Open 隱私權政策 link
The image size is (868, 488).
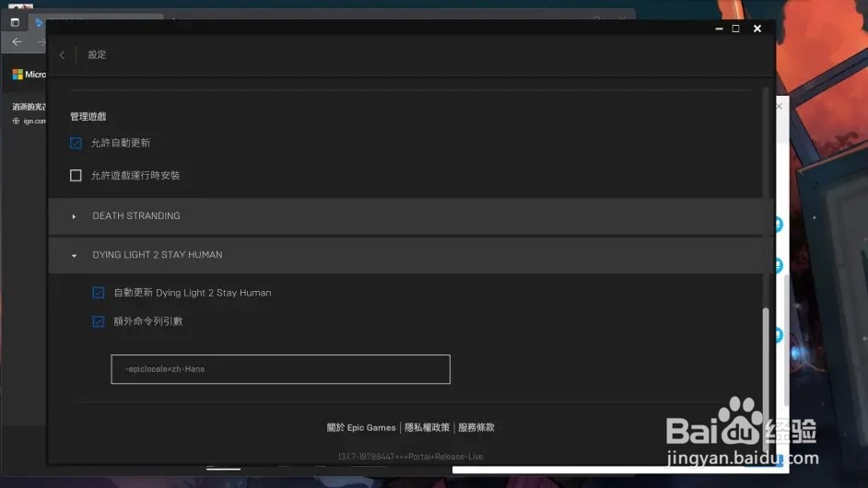point(427,428)
